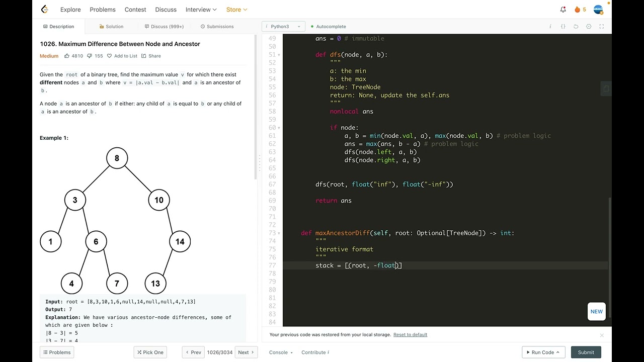Viewport: 644px width, 362px height.
Task: Open the notifications bell
Action: point(563,10)
